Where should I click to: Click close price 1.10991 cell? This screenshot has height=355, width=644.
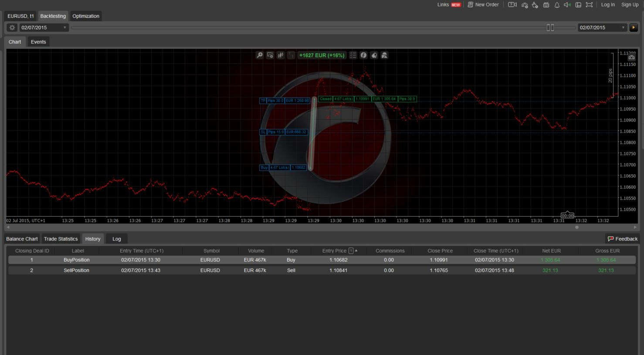[x=439, y=260]
